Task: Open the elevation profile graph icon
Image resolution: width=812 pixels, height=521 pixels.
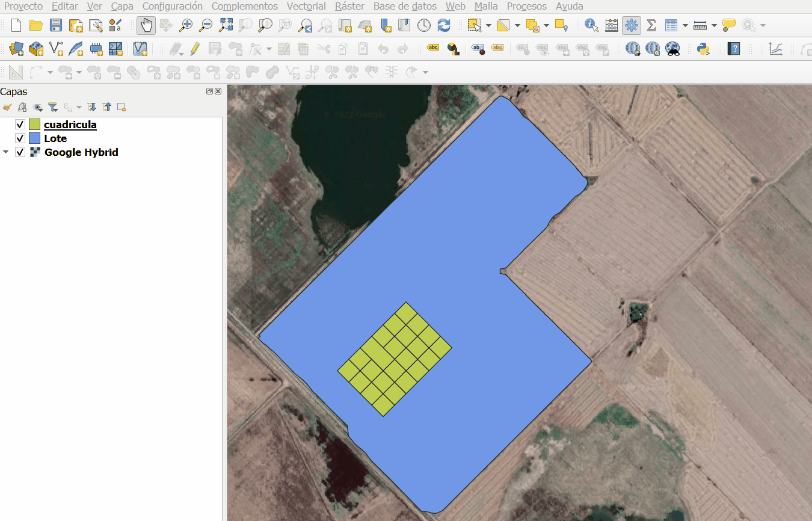Action: 776,49
